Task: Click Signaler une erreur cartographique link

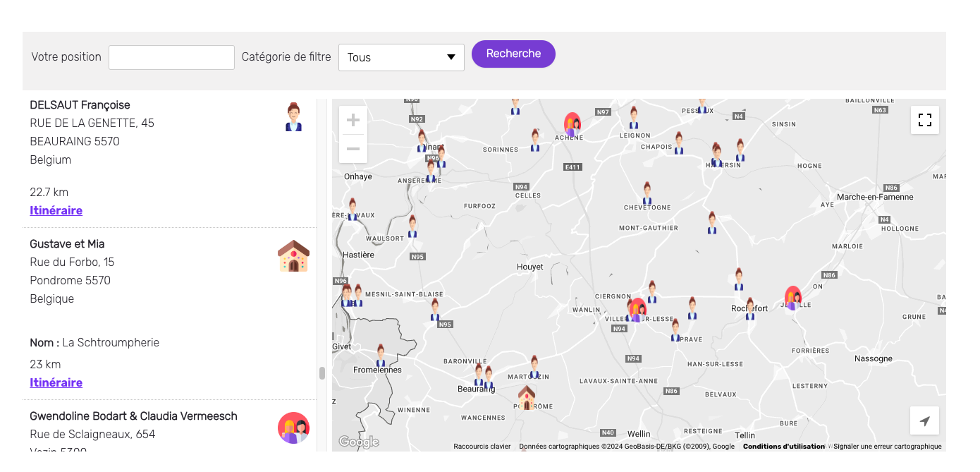Action: (x=888, y=447)
